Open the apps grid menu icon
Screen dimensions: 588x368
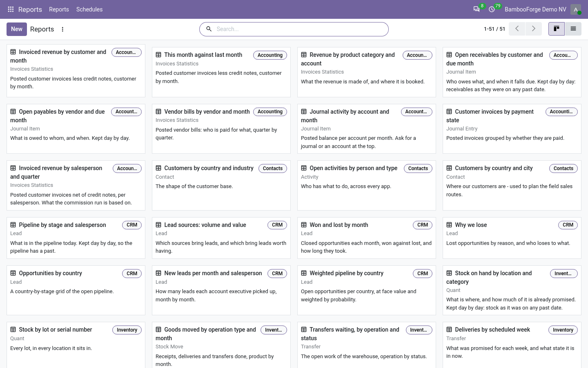11,9
